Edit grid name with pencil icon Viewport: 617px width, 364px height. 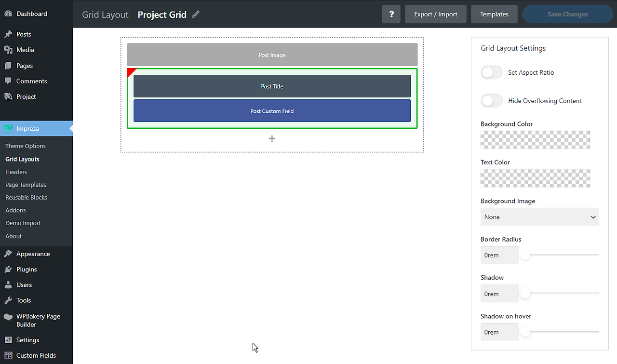point(196,14)
